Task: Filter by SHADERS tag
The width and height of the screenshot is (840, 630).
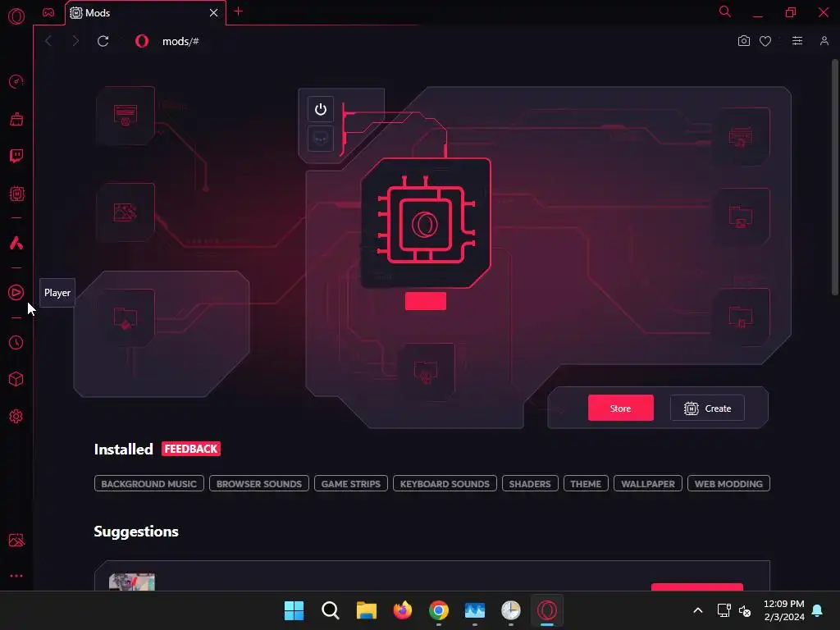Action: point(530,484)
